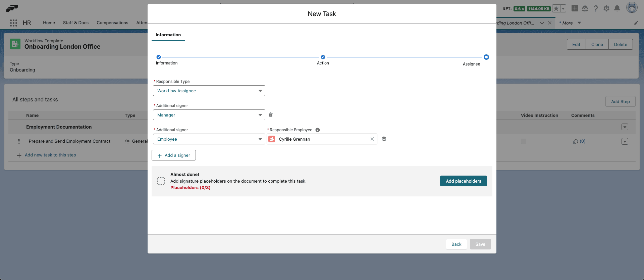This screenshot has height=280, width=644.
Task: Click the dashed placeholder icon in Almost done box
Action: tap(161, 181)
